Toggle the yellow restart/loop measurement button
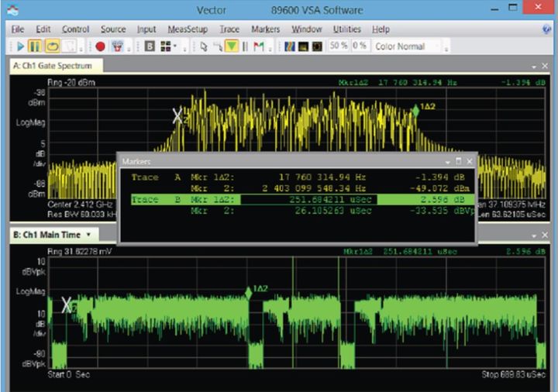Screen dimensions: 558x392 coord(53,46)
